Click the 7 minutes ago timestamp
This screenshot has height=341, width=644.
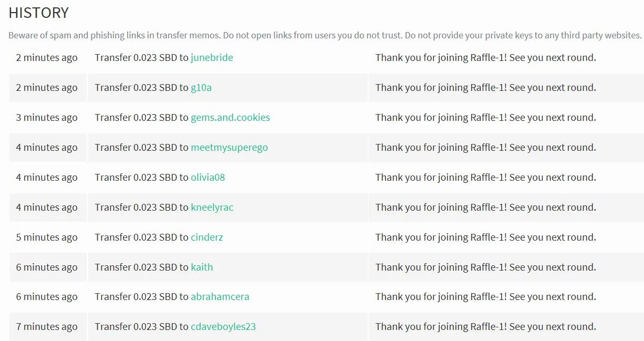[47, 327]
